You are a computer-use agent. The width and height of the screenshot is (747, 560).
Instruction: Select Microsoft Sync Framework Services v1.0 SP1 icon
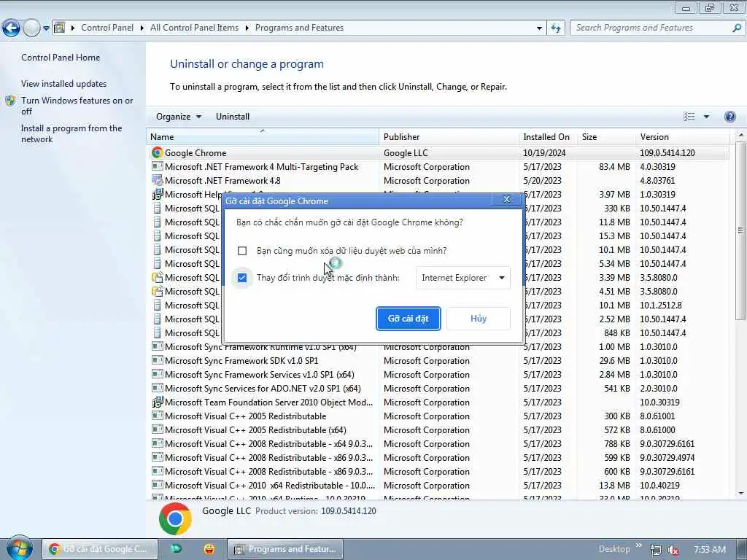(x=157, y=374)
